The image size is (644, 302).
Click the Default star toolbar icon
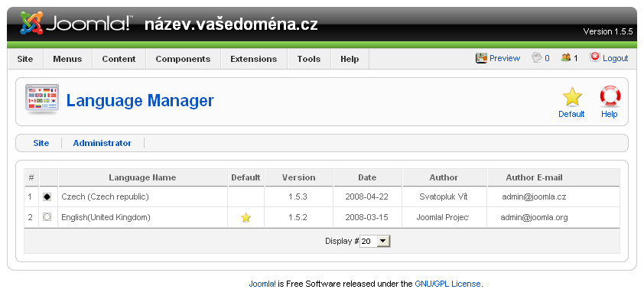pos(571,97)
